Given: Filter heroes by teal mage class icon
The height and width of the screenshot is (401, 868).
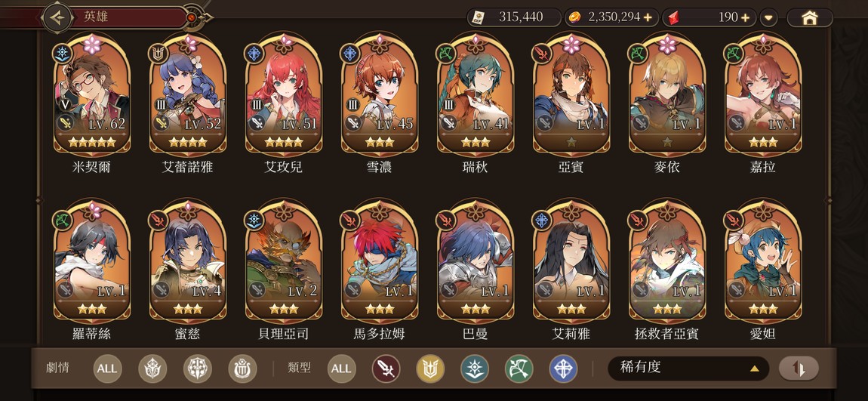Looking at the screenshot, I should [x=475, y=369].
